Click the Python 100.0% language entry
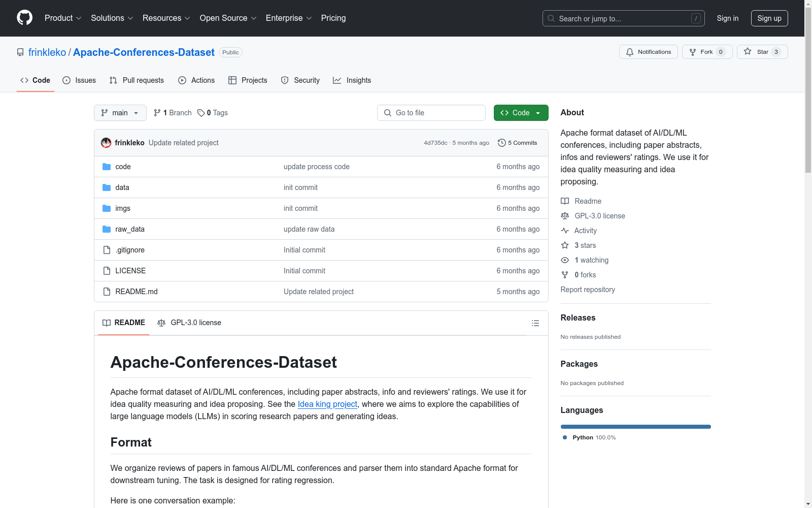The image size is (812, 508). 589,437
